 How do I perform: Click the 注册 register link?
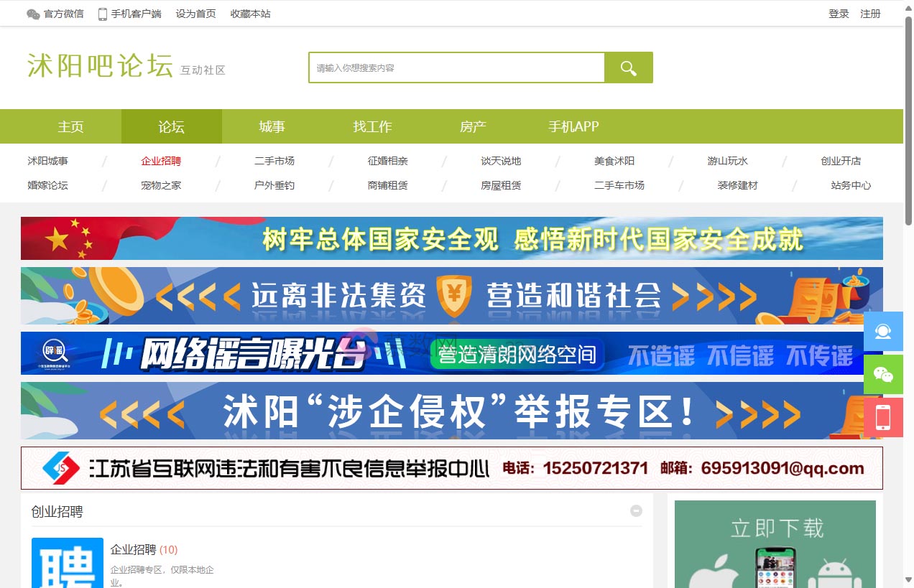(x=870, y=13)
